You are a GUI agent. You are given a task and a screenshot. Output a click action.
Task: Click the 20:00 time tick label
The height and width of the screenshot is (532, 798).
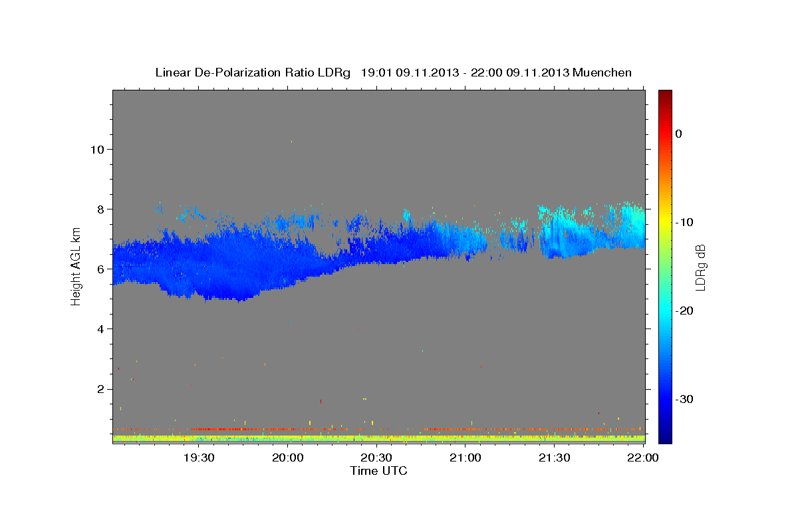[x=287, y=458]
